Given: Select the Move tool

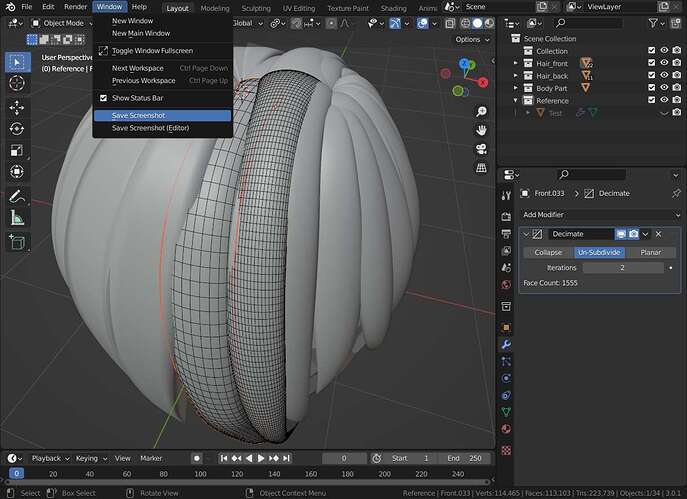Looking at the screenshot, I should tap(17, 108).
